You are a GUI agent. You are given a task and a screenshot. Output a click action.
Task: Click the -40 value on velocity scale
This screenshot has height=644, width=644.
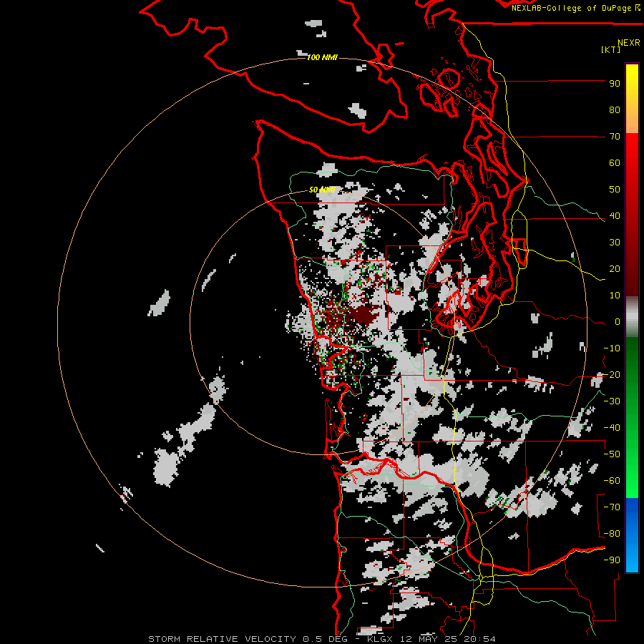612,428
